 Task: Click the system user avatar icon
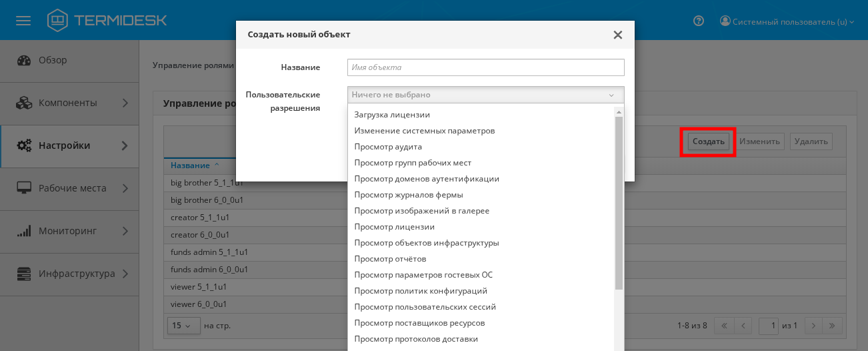click(x=725, y=21)
